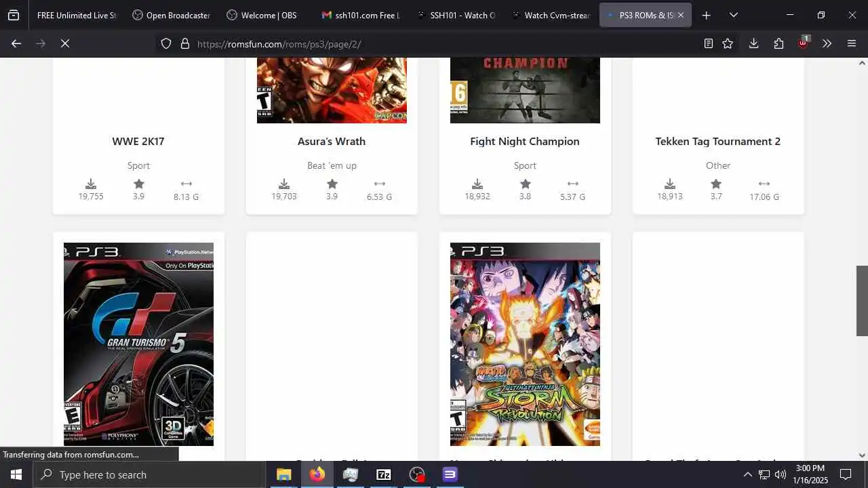The width and height of the screenshot is (868, 488).
Task: Open the Asura's Wrath cover art
Action: 332,90
